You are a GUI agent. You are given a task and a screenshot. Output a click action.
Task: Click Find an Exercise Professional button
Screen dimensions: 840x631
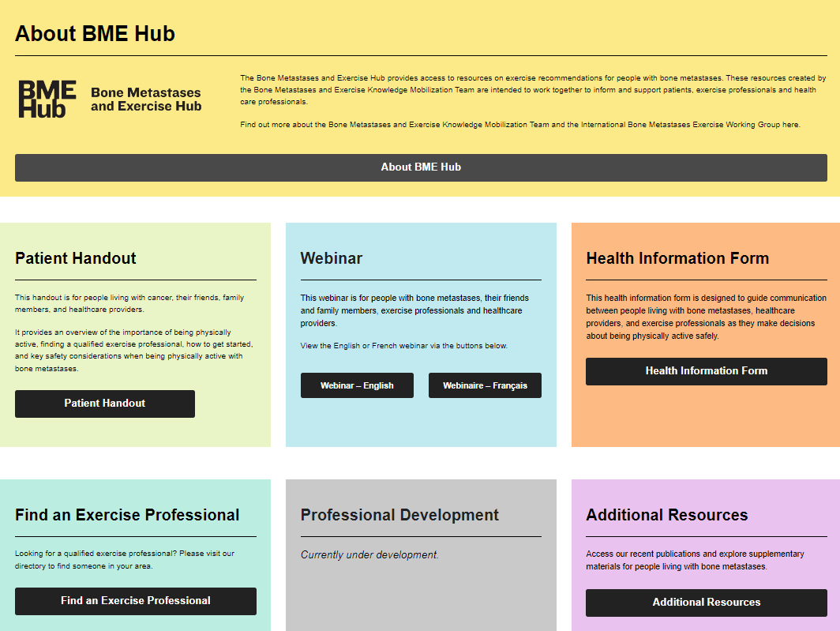[x=135, y=601]
